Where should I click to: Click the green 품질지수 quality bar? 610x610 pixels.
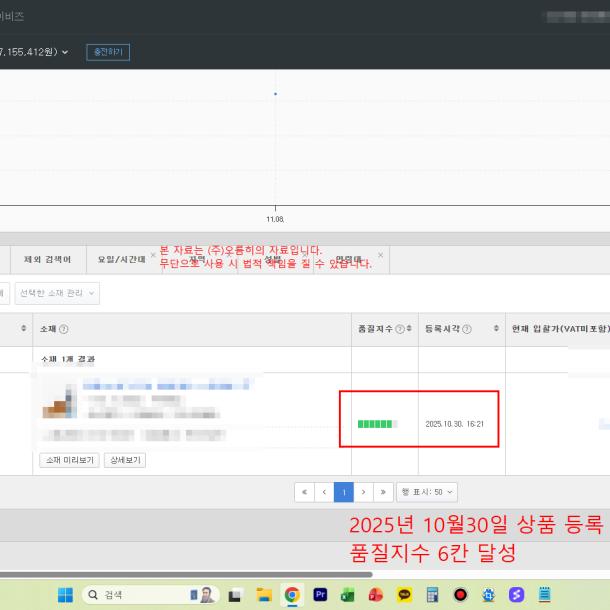pyautogui.click(x=375, y=424)
